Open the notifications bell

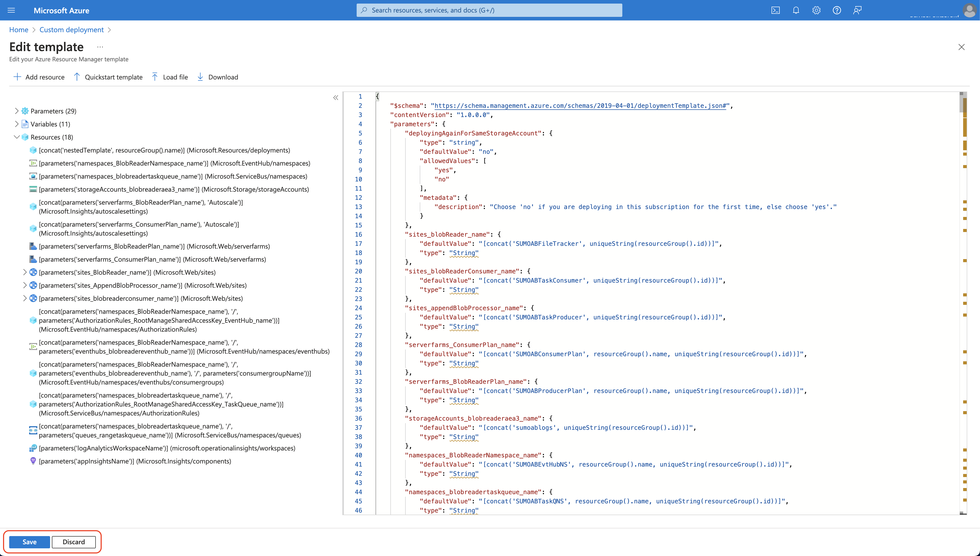(796, 10)
